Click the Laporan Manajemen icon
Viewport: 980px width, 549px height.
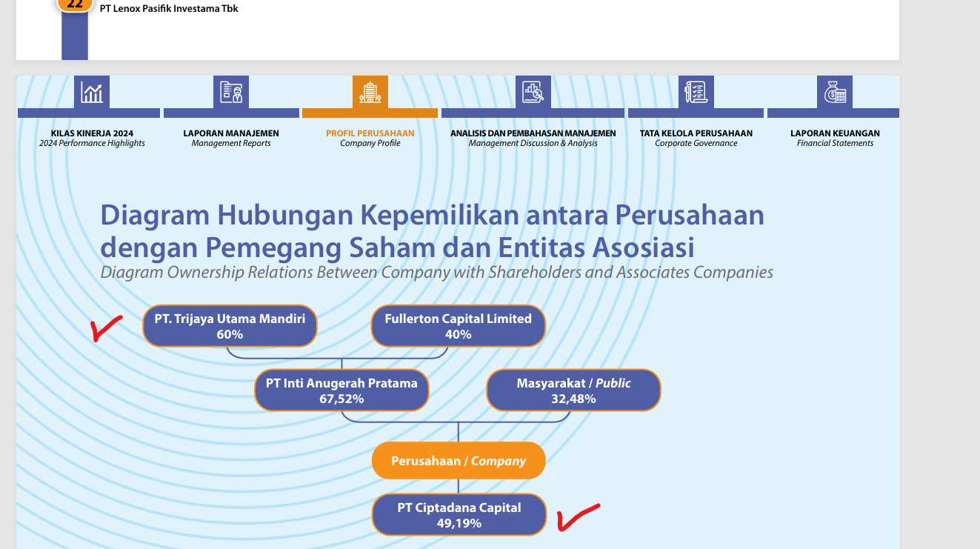pyautogui.click(x=231, y=93)
